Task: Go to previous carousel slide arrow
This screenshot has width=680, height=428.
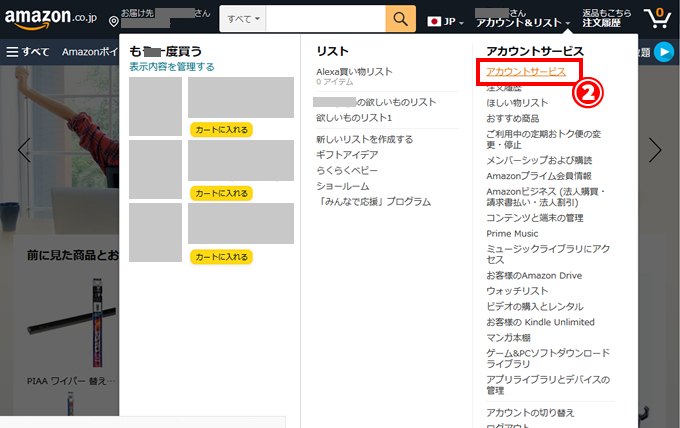Action: click(x=24, y=150)
